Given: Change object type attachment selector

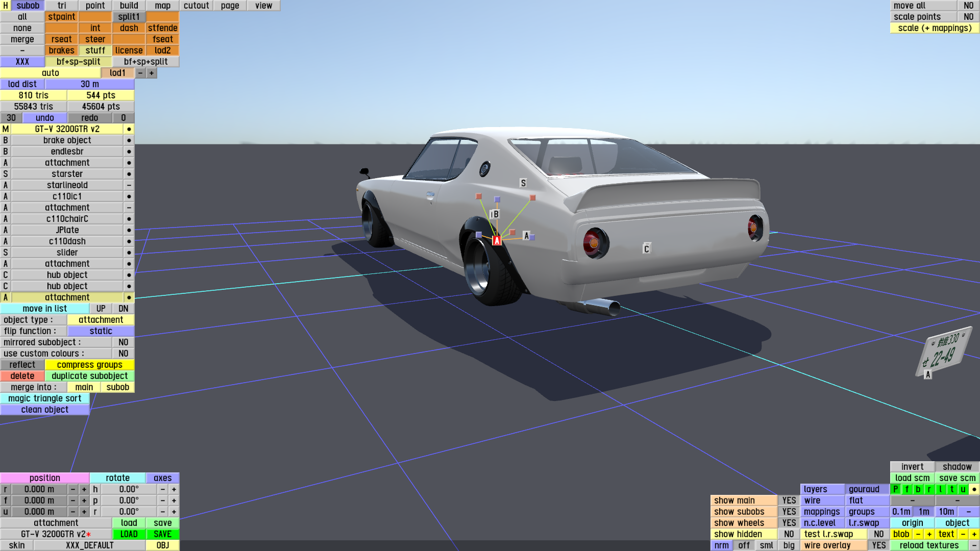Looking at the screenshot, I should pyautogui.click(x=101, y=320).
